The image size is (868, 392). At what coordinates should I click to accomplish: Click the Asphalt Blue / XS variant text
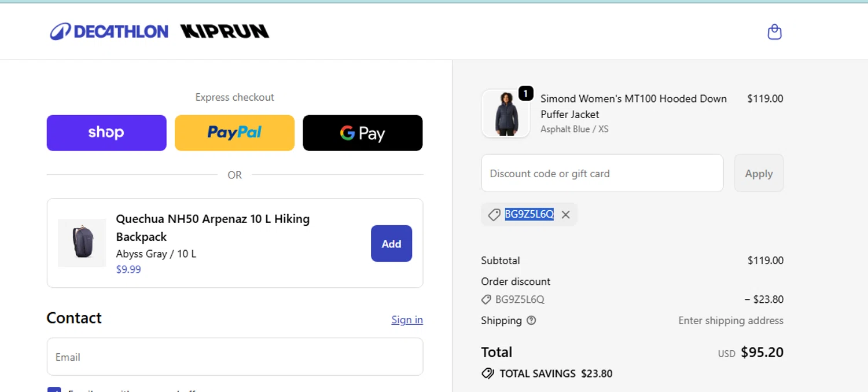pos(574,129)
